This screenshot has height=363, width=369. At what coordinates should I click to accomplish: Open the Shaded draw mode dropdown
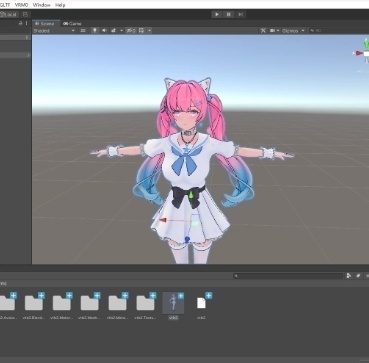54,31
